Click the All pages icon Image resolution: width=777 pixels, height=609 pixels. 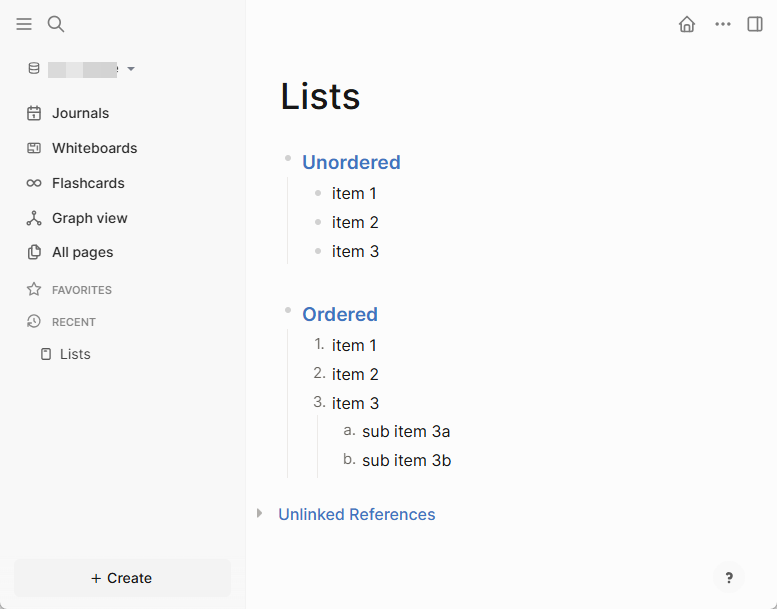[x=34, y=252]
